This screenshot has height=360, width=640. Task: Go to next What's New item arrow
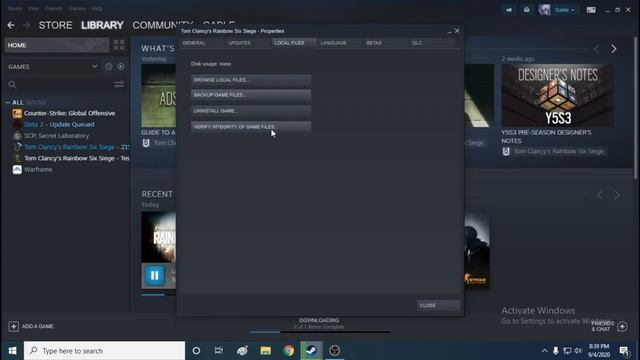613,49
